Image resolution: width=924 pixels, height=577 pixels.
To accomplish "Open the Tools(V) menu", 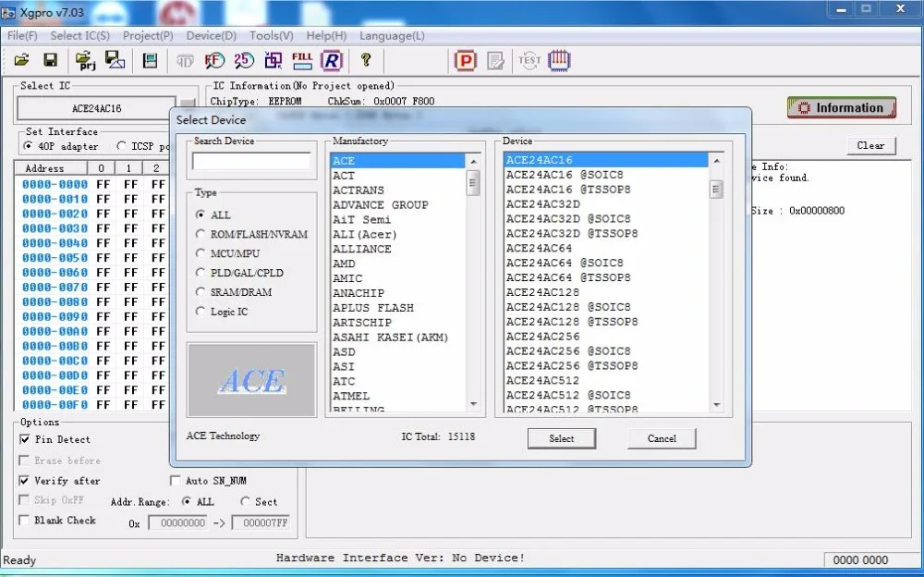I will pos(272,35).
